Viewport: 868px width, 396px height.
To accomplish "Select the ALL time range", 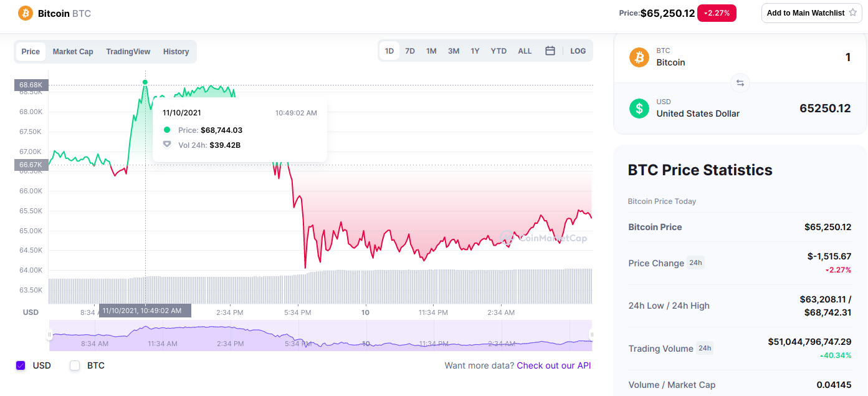I will (x=525, y=51).
